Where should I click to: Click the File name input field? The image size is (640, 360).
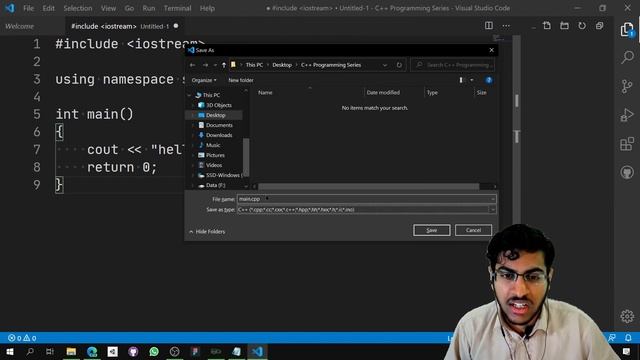click(x=363, y=199)
